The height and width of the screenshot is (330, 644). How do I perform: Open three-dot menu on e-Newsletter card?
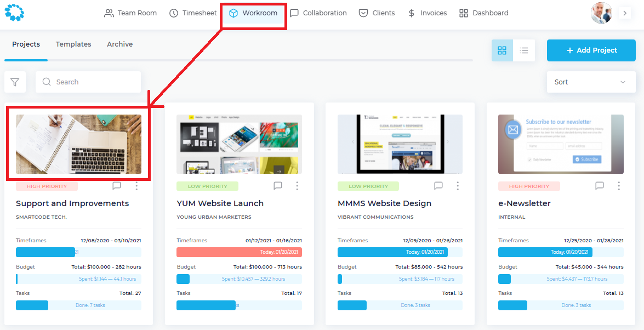point(619,186)
